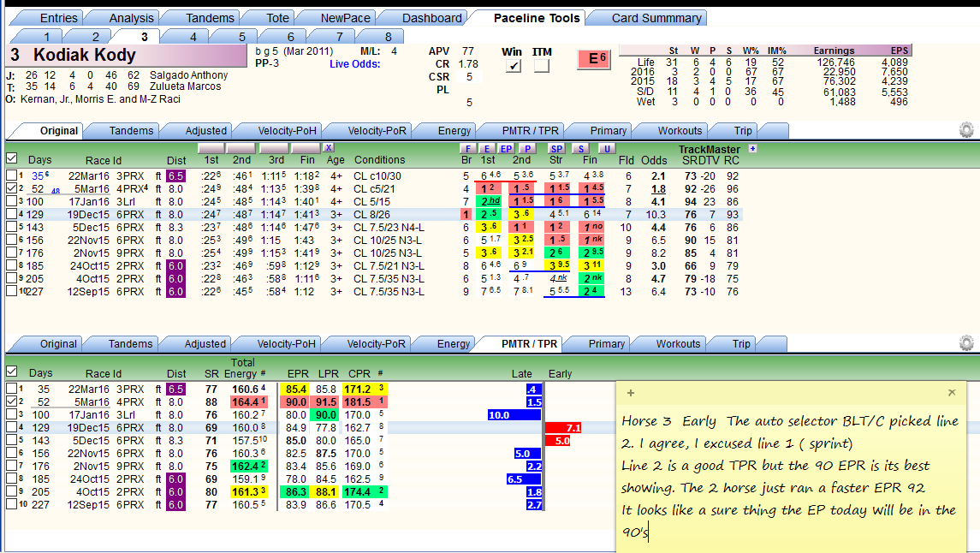
Task: Click the plus icon on sticky note
Action: click(x=631, y=393)
